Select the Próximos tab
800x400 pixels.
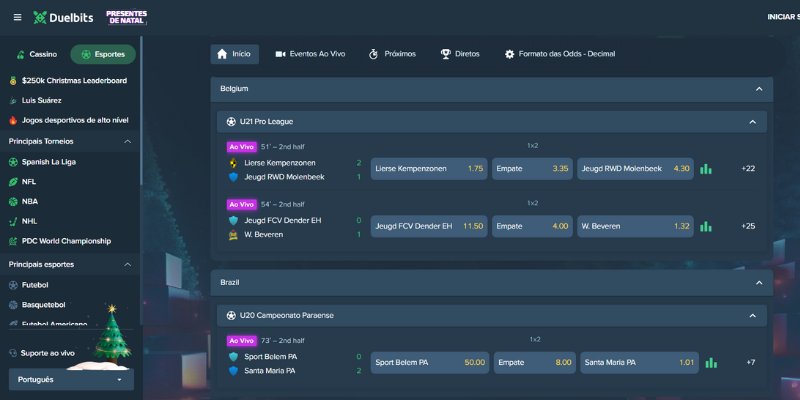tap(392, 54)
